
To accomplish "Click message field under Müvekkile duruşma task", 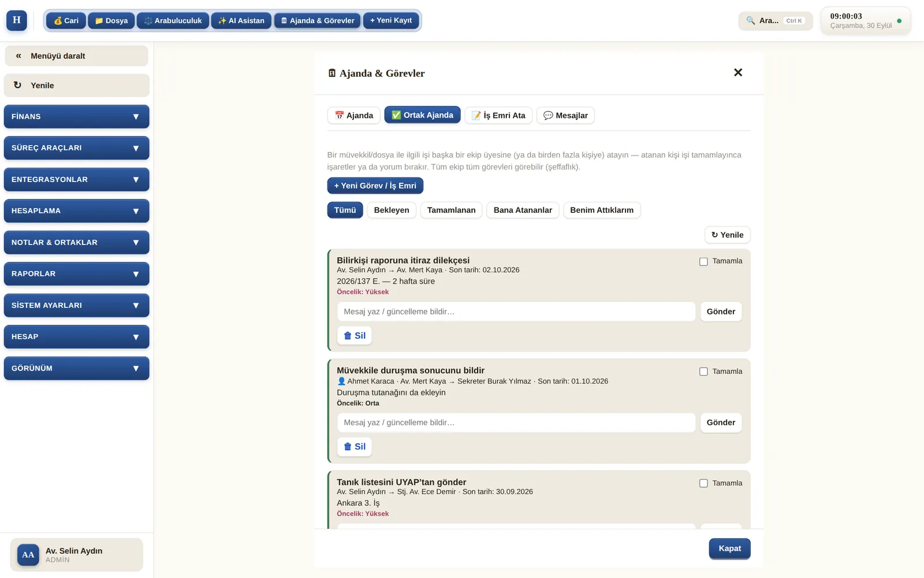I will 516,423.
